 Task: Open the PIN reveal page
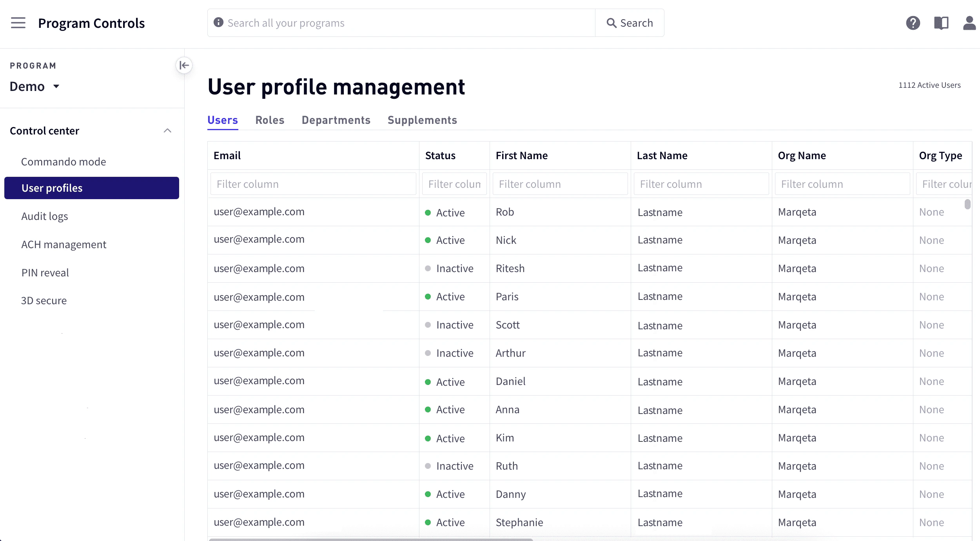[45, 272]
